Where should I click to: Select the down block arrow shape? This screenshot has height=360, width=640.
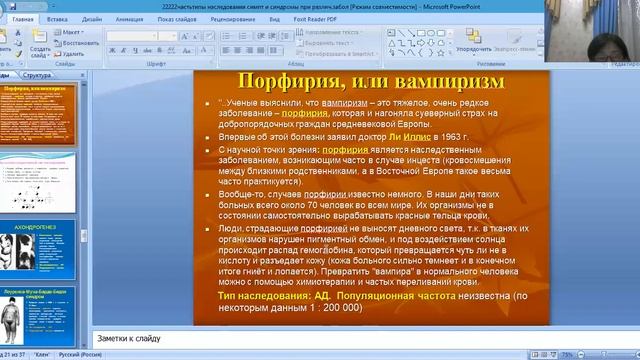click(431, 43)
